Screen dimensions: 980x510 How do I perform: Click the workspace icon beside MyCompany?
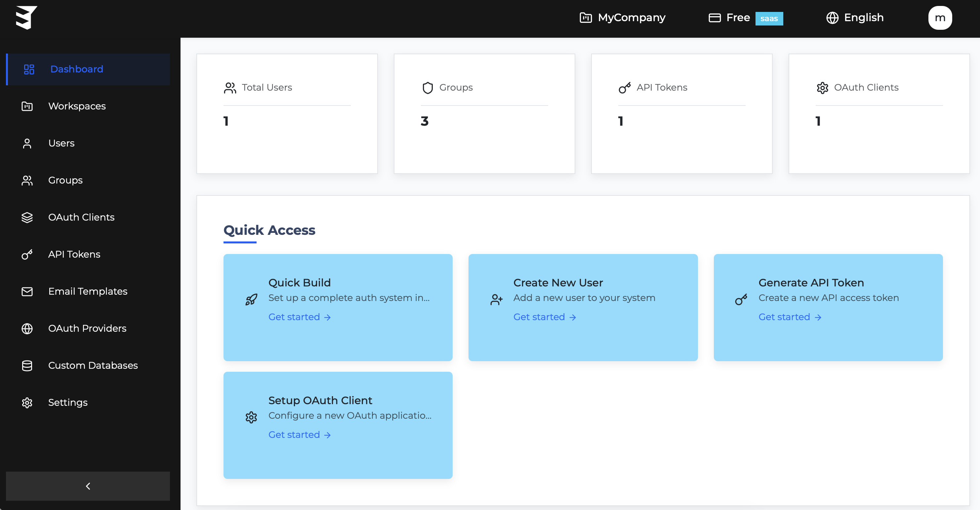click(586, 18)
